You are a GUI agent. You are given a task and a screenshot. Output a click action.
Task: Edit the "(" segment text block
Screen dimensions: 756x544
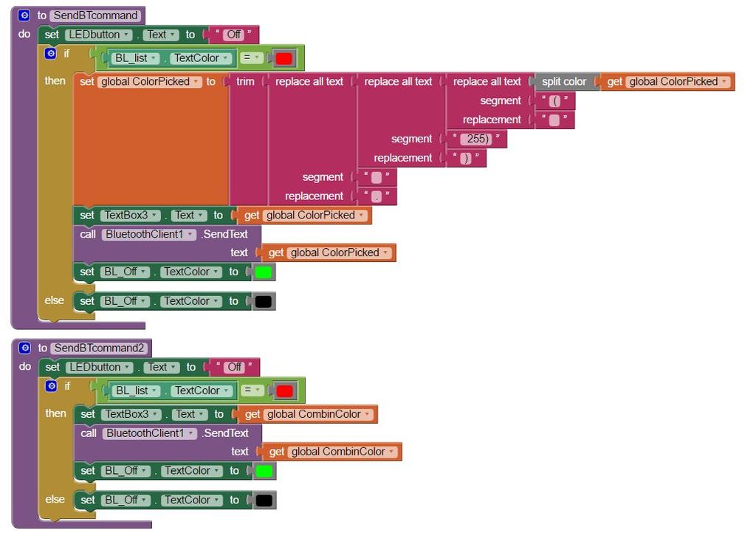point(555,101)
